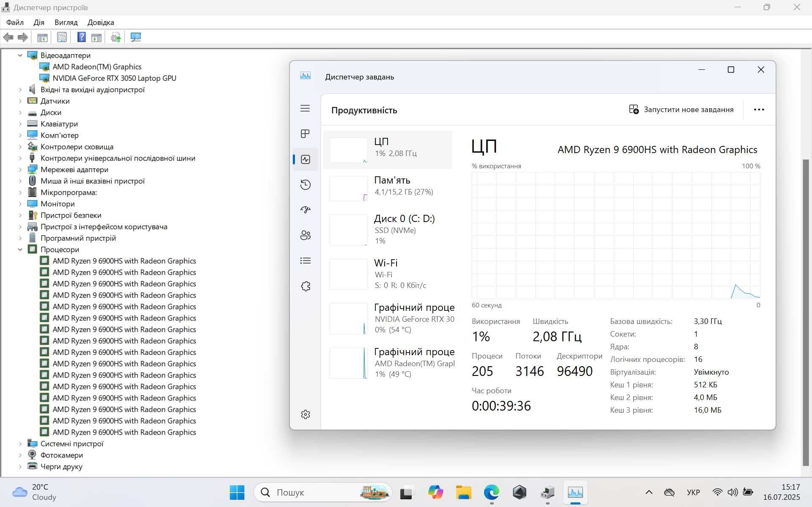Click cloud sync icon in system tray
Viewport: 812px width, 507px height.
click(x=669, y=492)
